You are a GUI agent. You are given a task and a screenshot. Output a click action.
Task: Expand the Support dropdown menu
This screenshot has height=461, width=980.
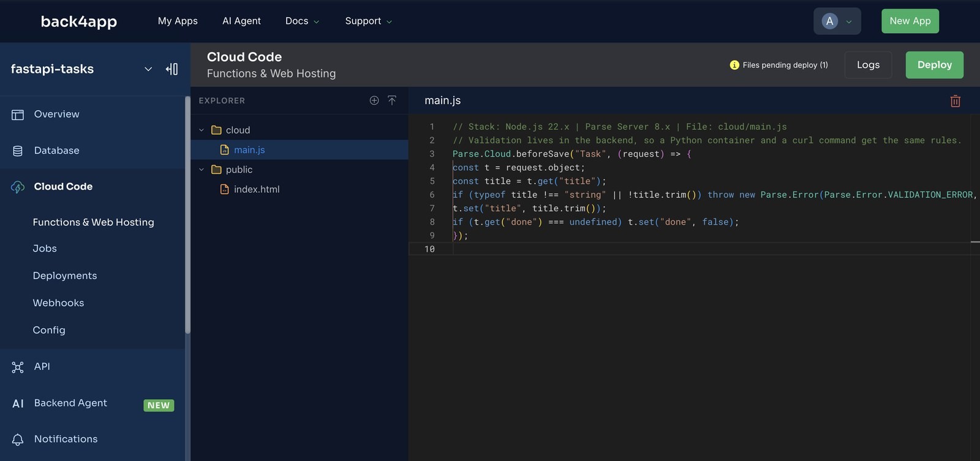[x=368, y=21]
